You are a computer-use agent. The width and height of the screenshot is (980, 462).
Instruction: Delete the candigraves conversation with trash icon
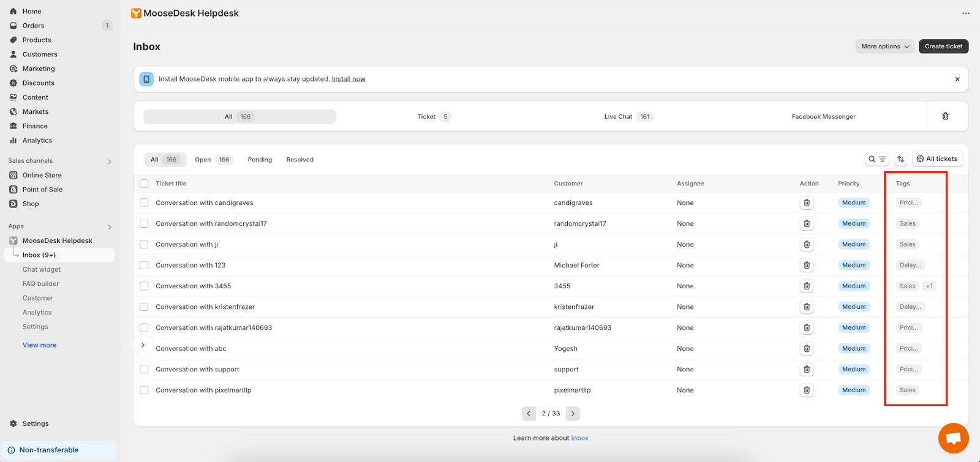point(807,203)
